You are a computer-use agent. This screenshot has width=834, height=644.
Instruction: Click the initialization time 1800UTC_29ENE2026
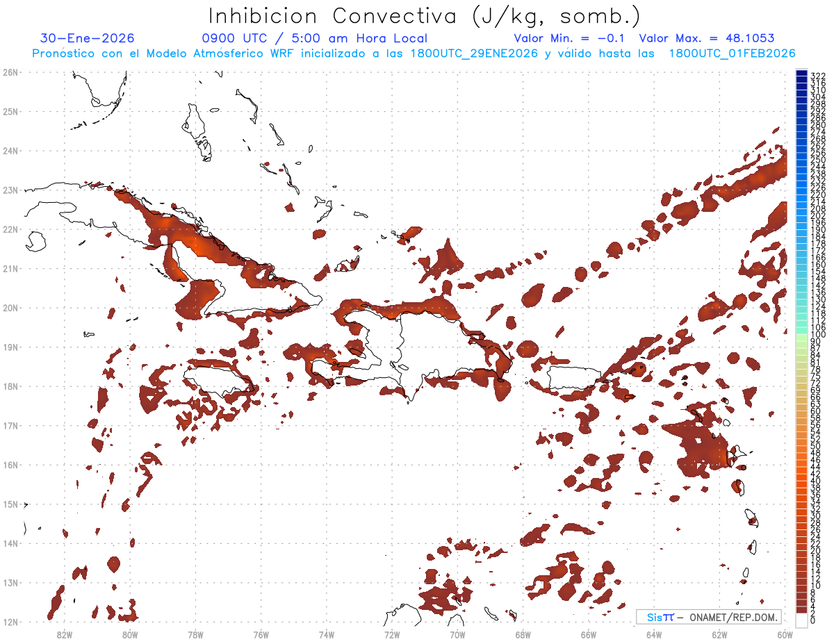[475, 53]
